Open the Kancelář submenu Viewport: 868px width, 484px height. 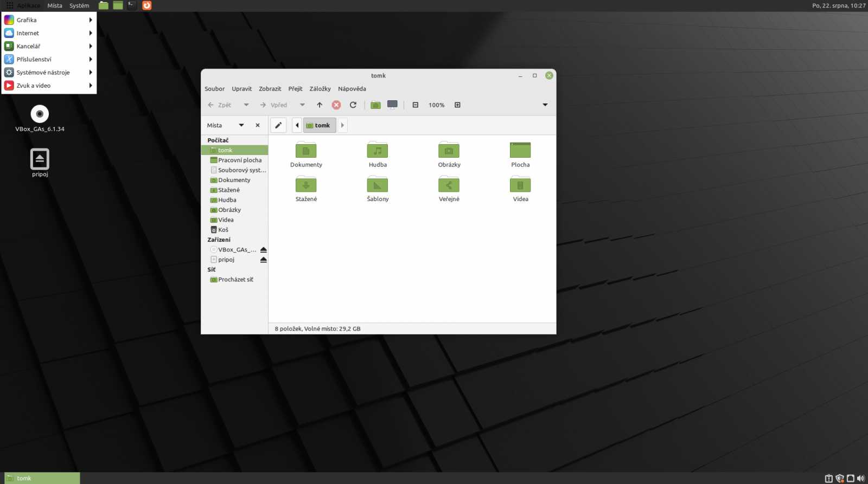pos(49,46)
